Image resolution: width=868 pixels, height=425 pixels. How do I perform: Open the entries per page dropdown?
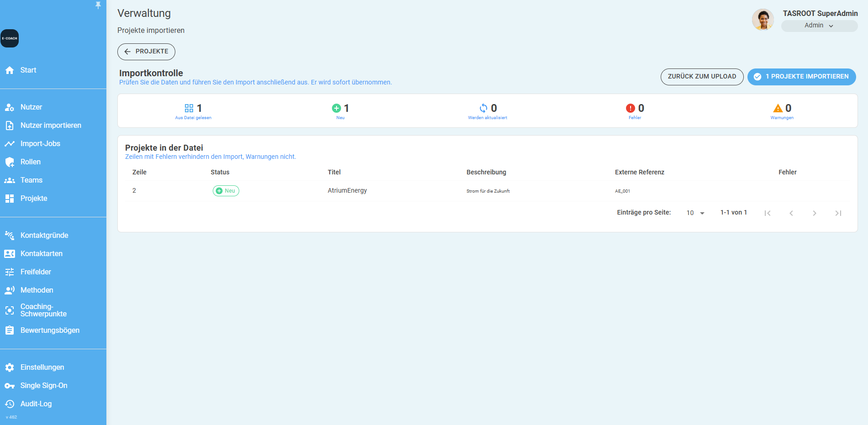click(x=695, y=213)
